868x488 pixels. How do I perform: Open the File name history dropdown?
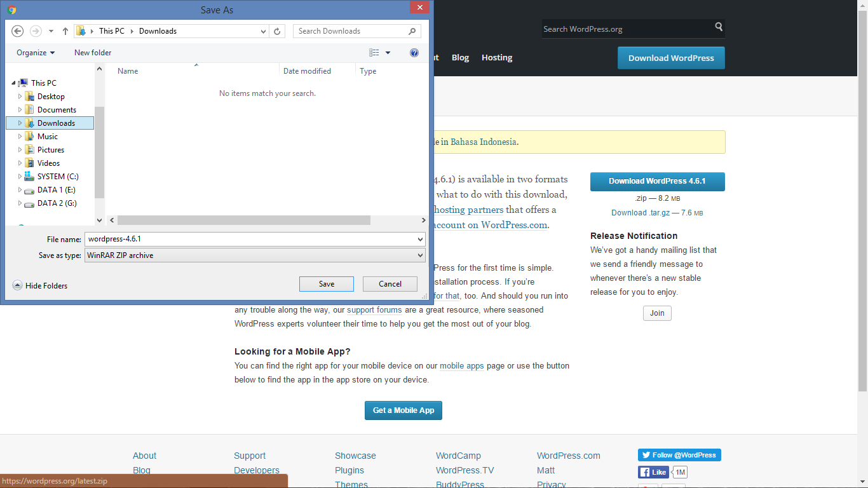point(420,239)
